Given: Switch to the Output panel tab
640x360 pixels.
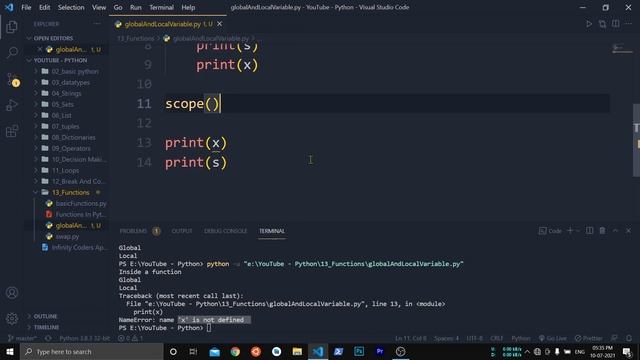Looking at the screenshot, I should pos(182,231).
